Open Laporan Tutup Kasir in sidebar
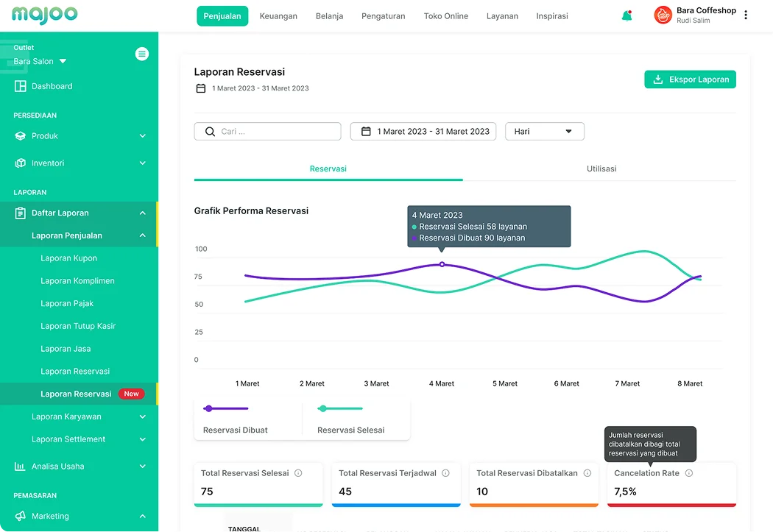The image size is (773, 532). pos(78,326)
